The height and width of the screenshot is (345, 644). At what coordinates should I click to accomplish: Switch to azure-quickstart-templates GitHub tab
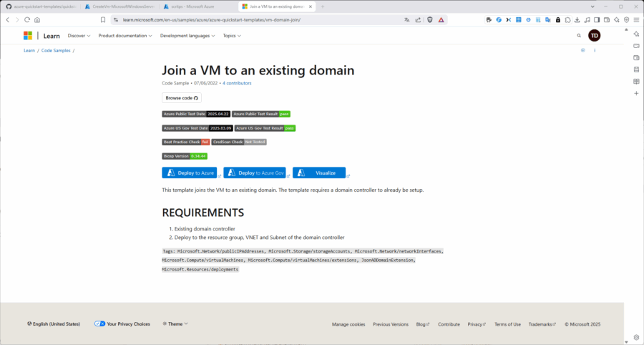click(41, 6)
